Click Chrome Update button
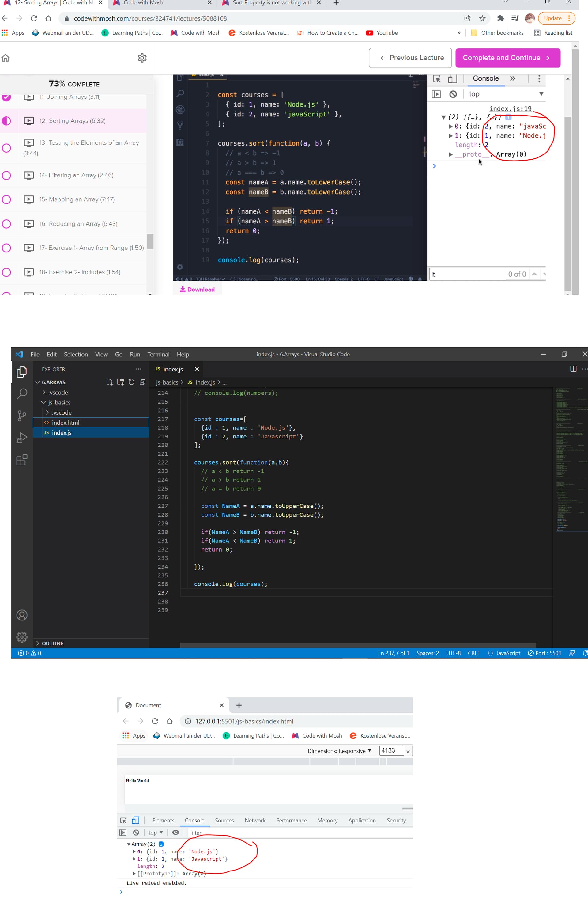The image size is (588, 907). tap(556, 18)
